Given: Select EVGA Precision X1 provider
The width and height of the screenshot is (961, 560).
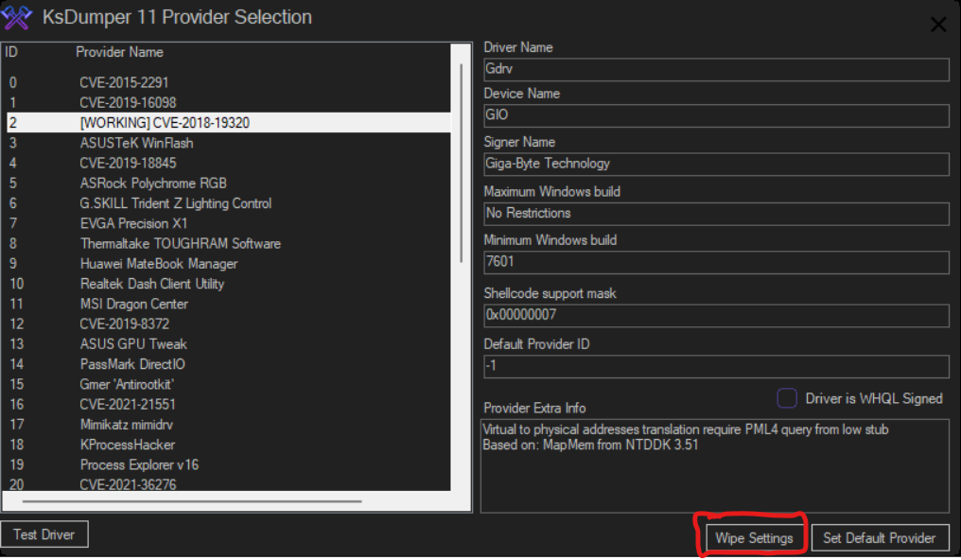Looking at the screenshot, I should coord(229,223).
